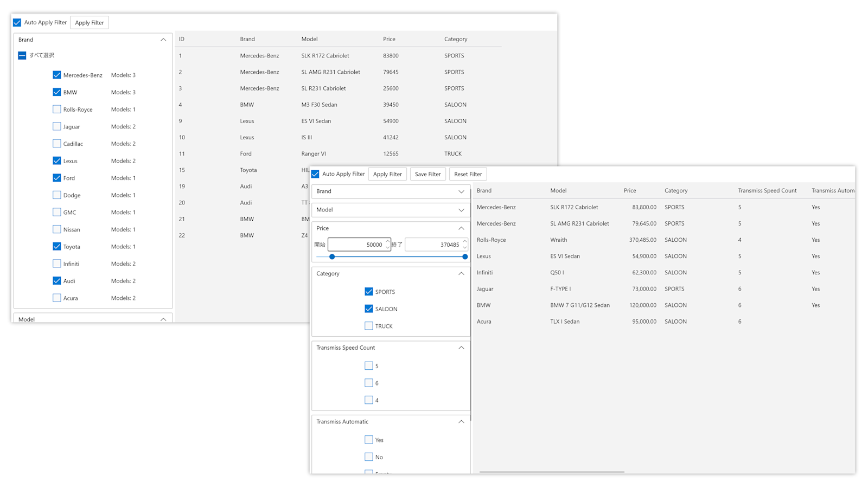This screenshot has height=488, width=868.
Task: Uncheck the SPORTS category checkbox
Action: [x=369, y=292]
